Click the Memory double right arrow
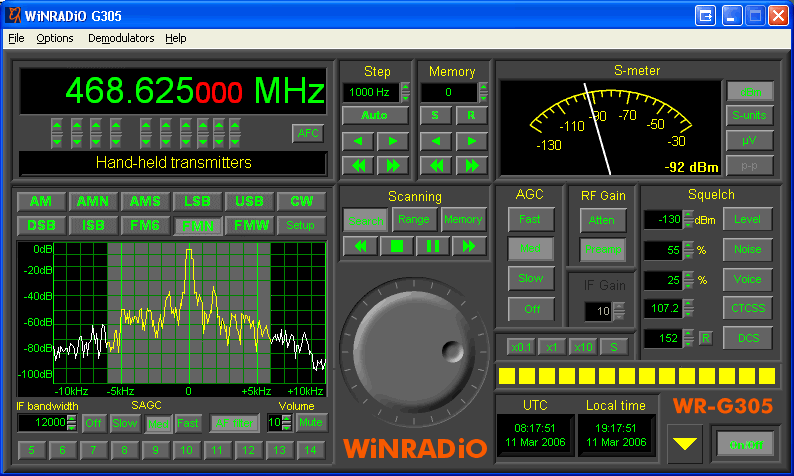This screenshot has width=794, height=476. (x=471, y=165)
